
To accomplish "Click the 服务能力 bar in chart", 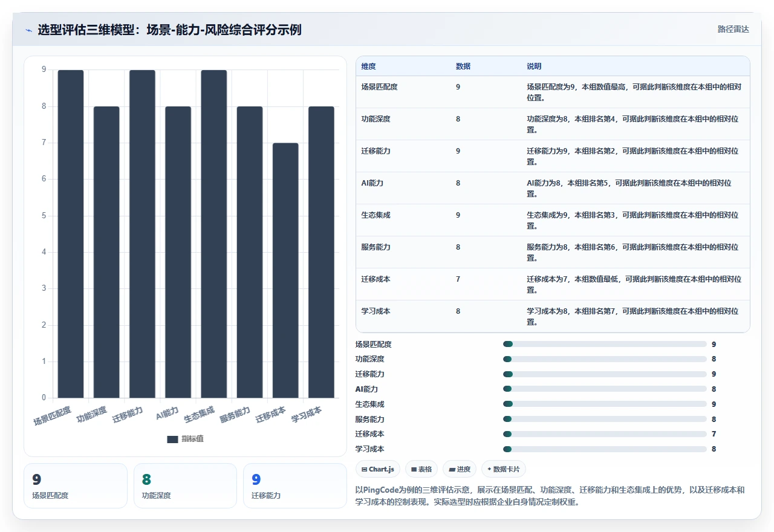I will pyautogui.click(x=250, y=252).
